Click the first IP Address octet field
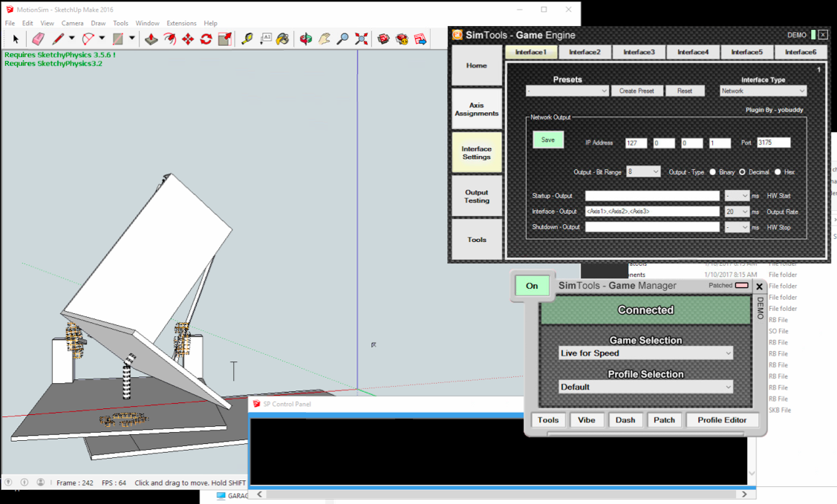The image size is (837, 504). [636, 143]
